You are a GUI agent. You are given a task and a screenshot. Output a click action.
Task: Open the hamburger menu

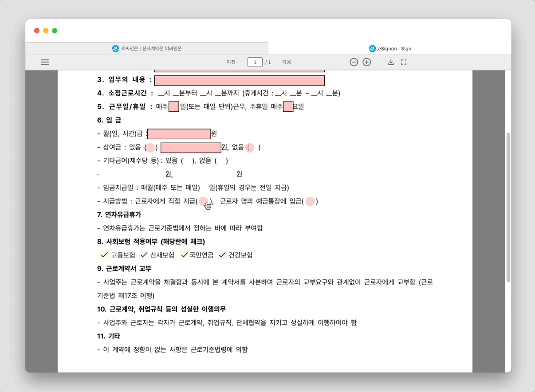pyautogui.click(x=45, y=62)
